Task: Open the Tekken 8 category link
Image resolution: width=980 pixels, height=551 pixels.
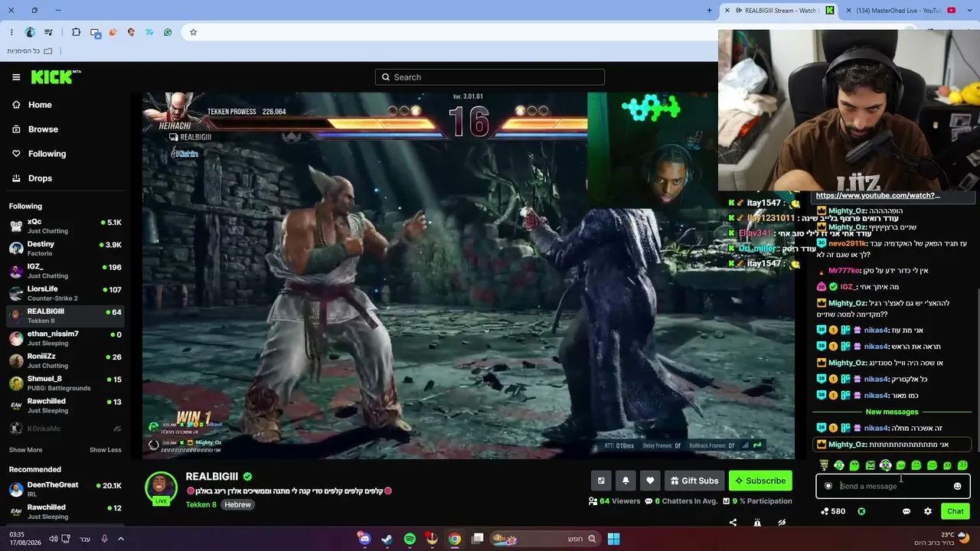Action: pos(201,505)
